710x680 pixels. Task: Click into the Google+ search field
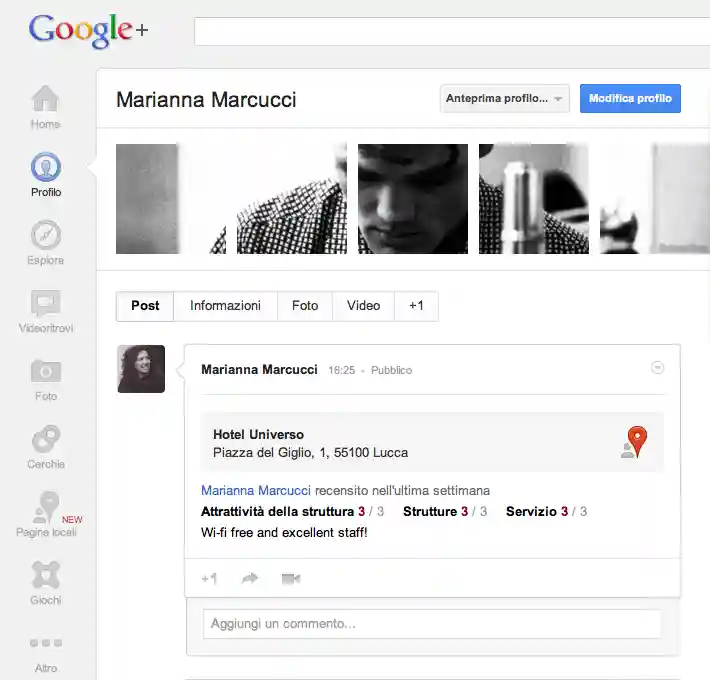452,31
